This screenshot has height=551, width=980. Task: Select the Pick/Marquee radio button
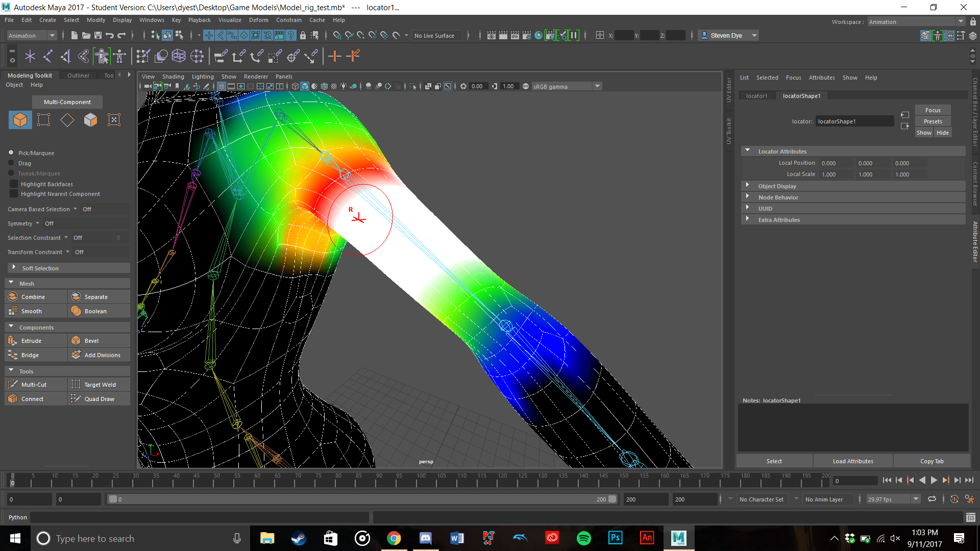pyautogui.click(x=10, y=152)
